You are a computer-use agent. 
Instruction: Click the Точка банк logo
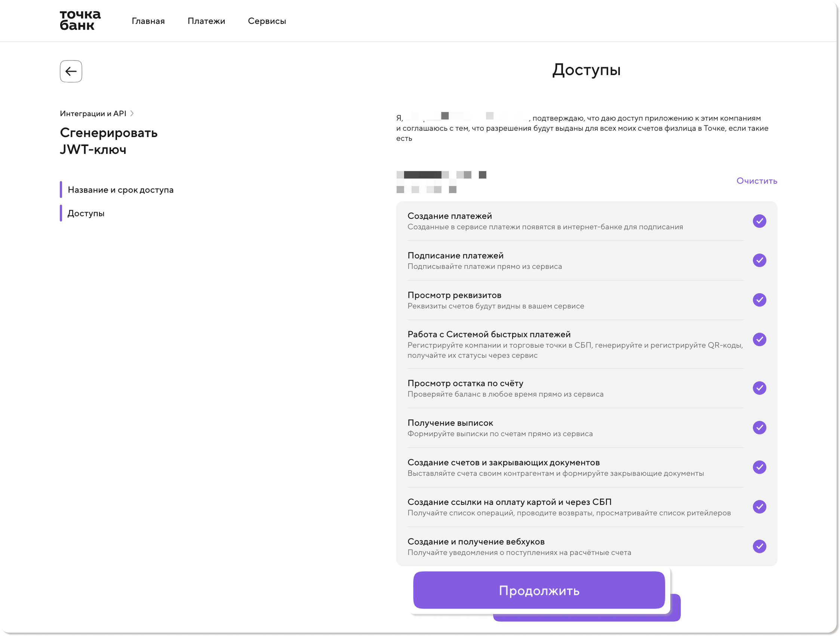click(x=80, y=20)
